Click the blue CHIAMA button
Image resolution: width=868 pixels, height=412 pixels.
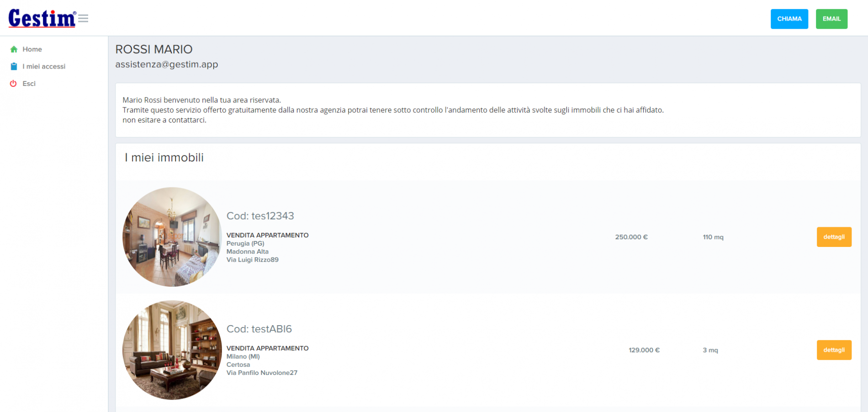[789, 19]
